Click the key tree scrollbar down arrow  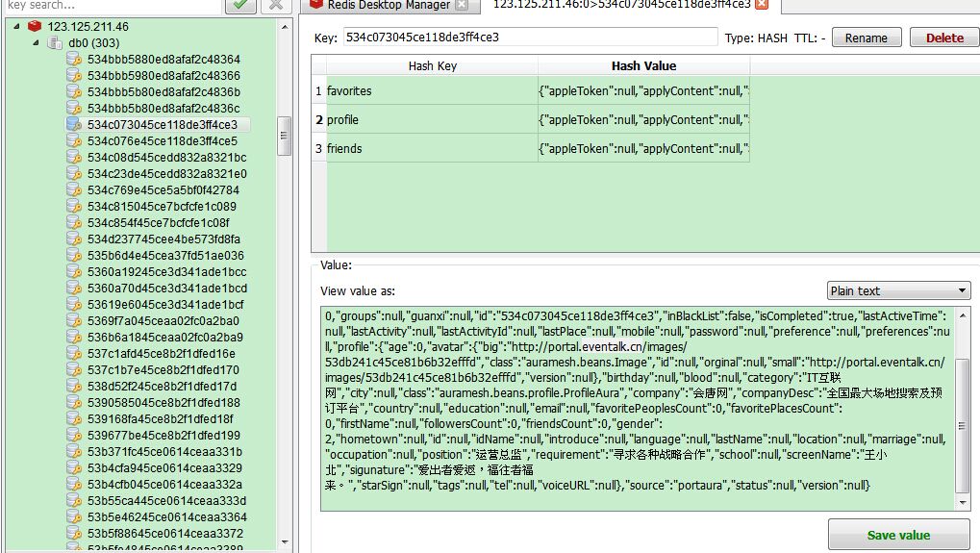tap(285, 542)
